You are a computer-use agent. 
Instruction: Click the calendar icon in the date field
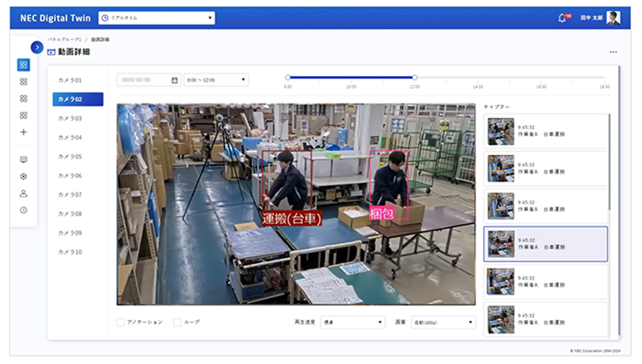(174, 80)
